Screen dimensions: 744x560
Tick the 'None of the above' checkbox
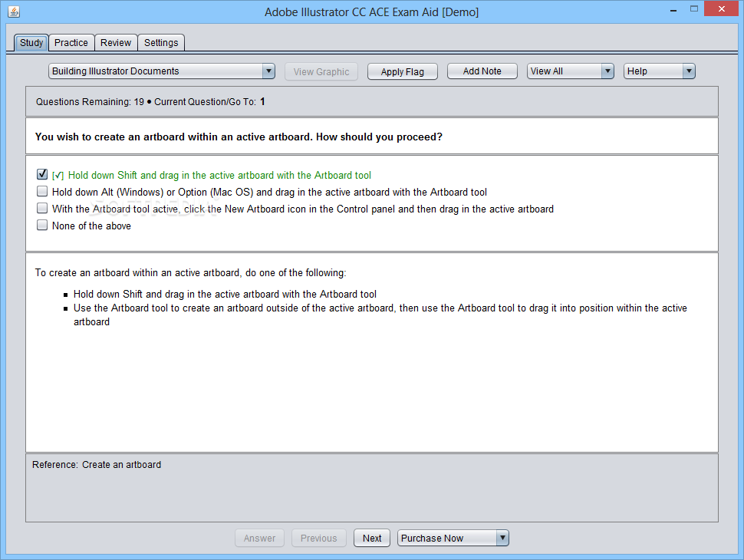42,226
